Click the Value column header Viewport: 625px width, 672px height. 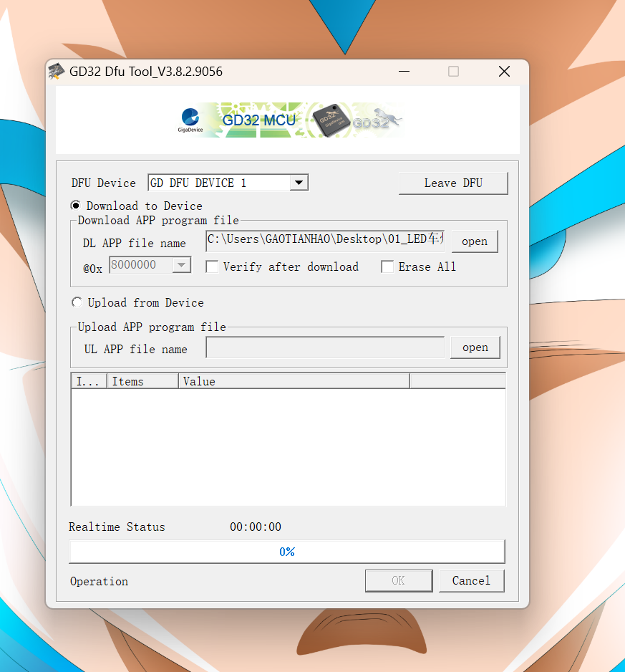[294, 381]
